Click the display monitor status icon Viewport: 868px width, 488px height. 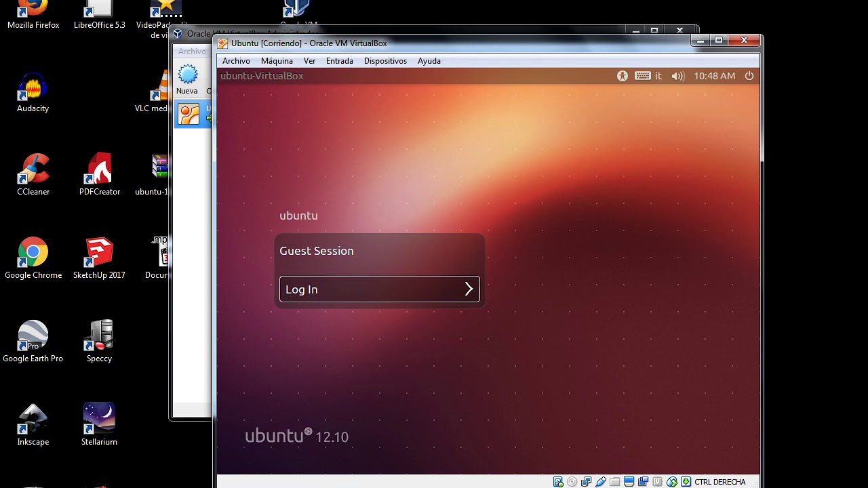coord(629,482)
